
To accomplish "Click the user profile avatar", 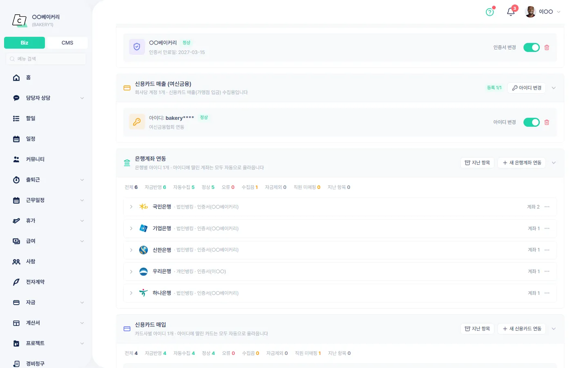I will click(530, 12).
